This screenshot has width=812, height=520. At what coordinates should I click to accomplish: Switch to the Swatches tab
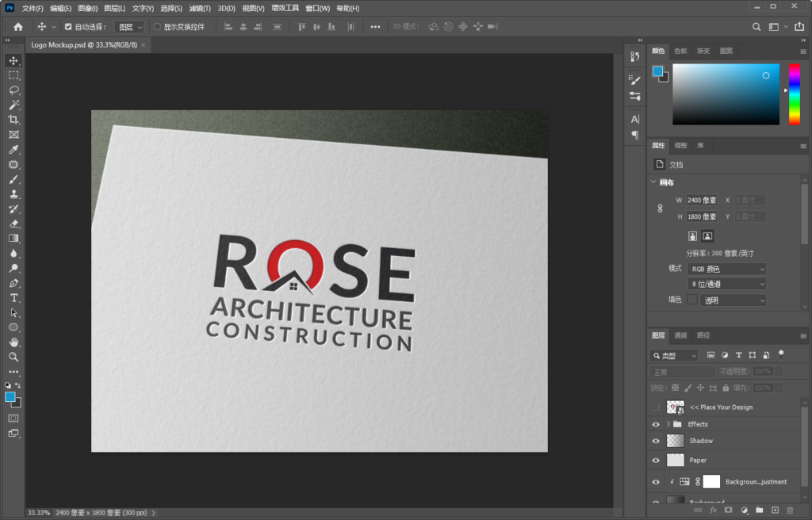coord(680,51)
